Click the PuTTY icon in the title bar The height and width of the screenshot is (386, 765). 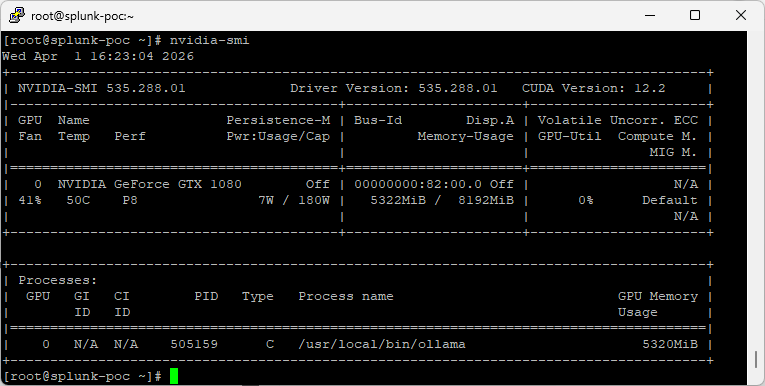pos(17,15)
